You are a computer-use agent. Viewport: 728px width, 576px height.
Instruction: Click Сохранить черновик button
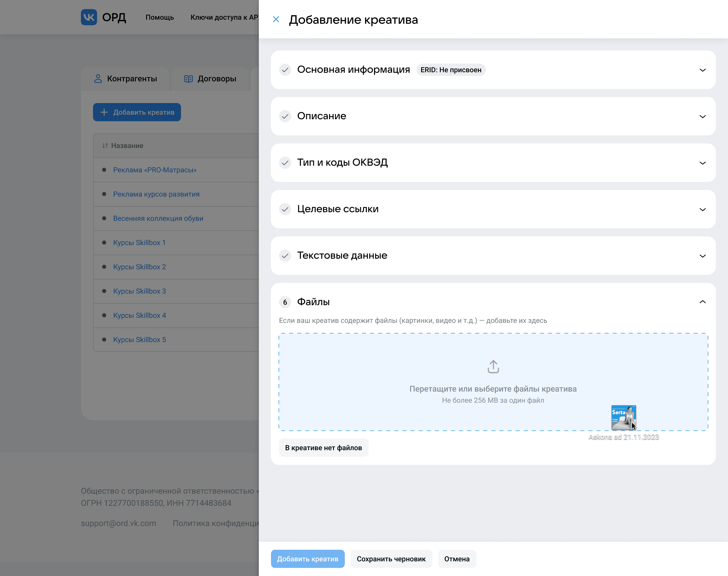(391, 559)
